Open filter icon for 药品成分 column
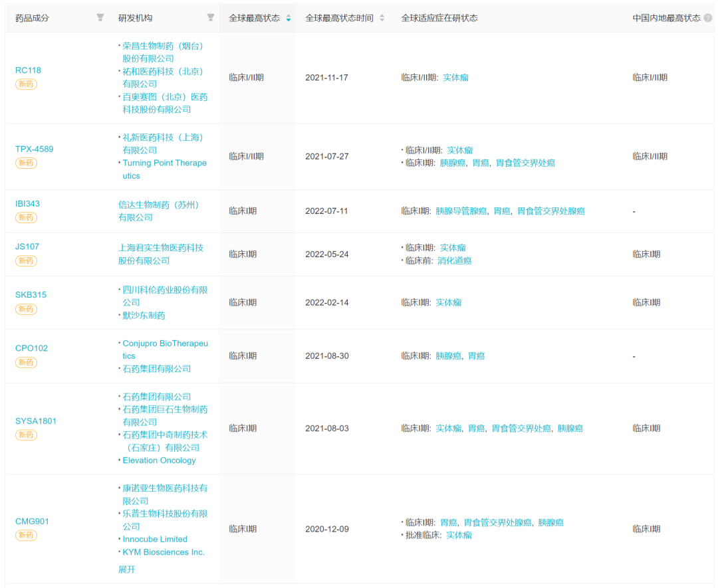 point(100,18)
